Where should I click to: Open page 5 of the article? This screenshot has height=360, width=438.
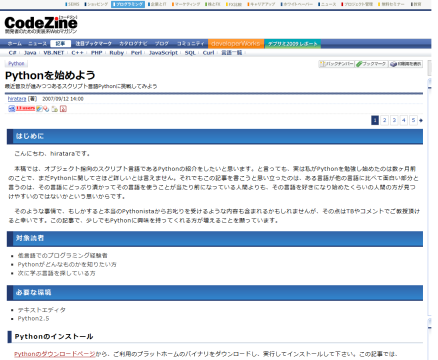click(413, 120)
